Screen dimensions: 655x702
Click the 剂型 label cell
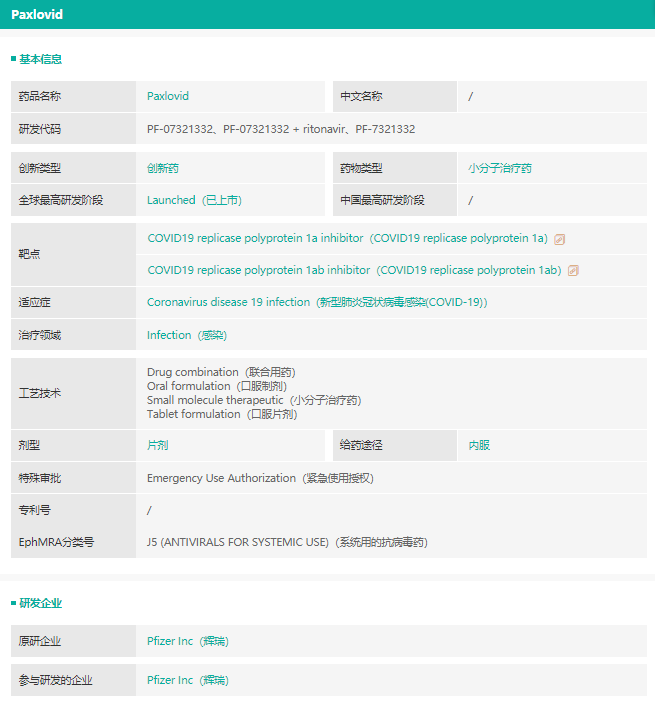click(73, 445)
